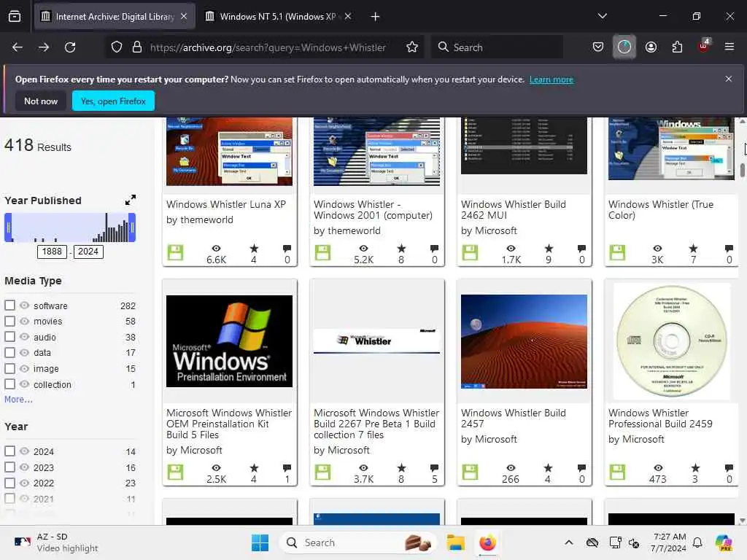This screenshot has height=560, width=747.
Task: Click the Windows taskbar Search box
Action: [358, 542]
